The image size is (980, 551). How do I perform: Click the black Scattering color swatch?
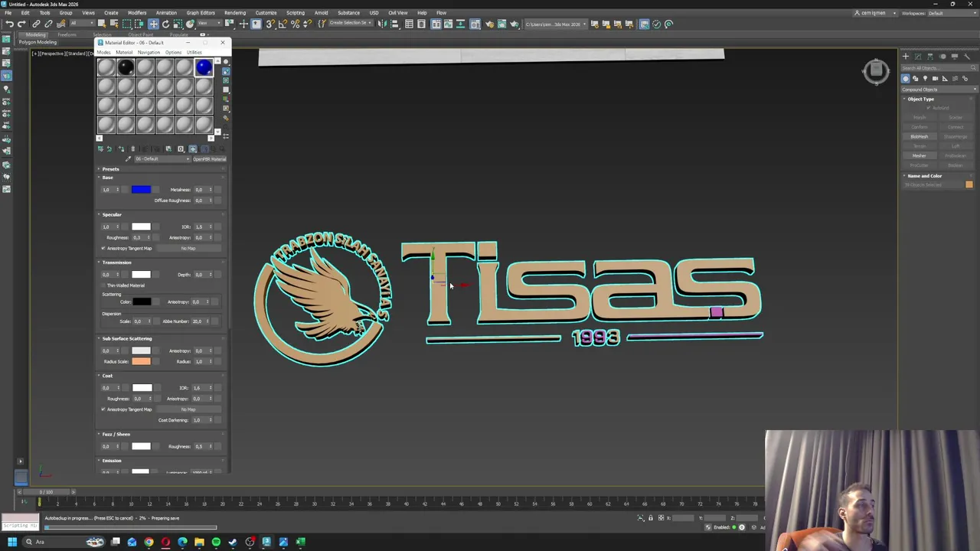pyautogui.click(x=141, y=302)
